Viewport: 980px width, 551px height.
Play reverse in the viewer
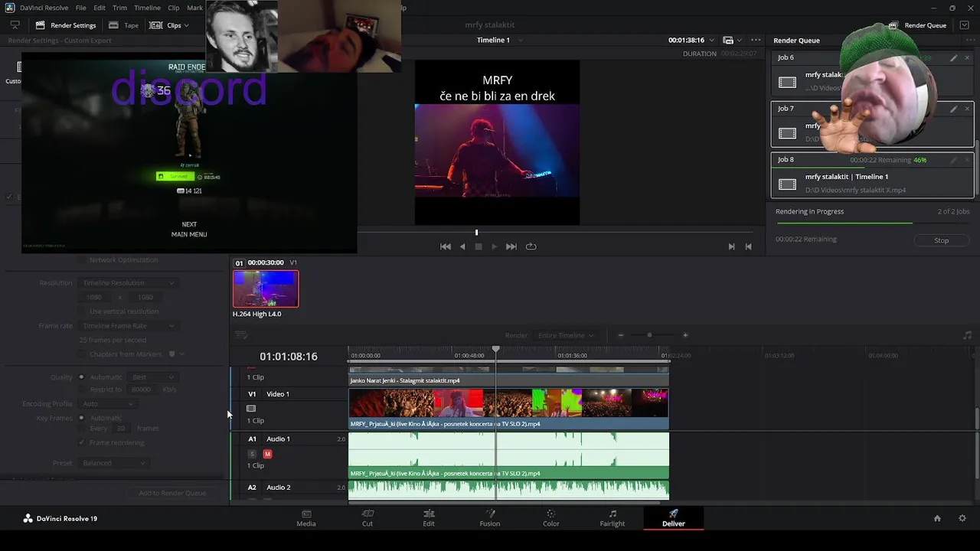(x=462, y=246)
